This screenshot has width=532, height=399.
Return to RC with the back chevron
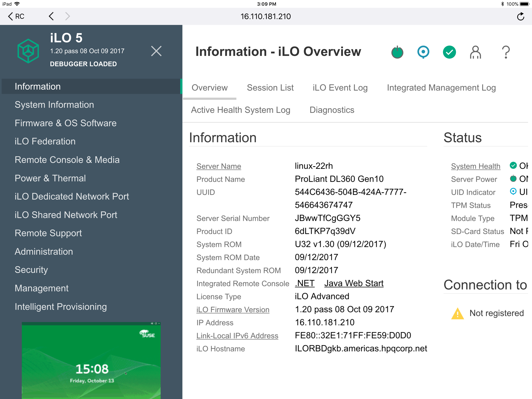[15, 16]
